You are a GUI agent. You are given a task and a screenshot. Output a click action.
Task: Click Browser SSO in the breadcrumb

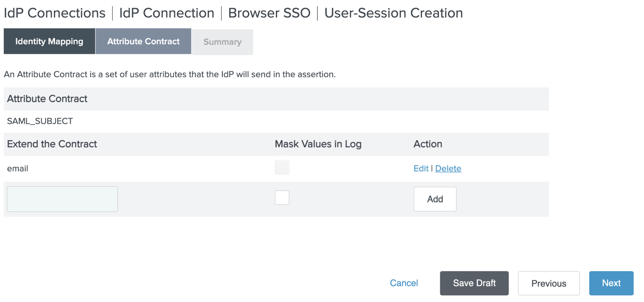269,13
